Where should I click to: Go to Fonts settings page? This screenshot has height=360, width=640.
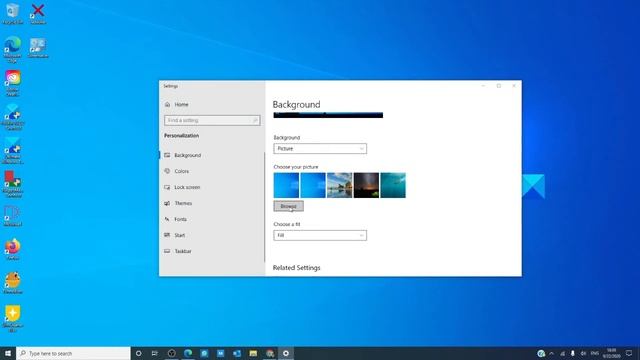180,219
